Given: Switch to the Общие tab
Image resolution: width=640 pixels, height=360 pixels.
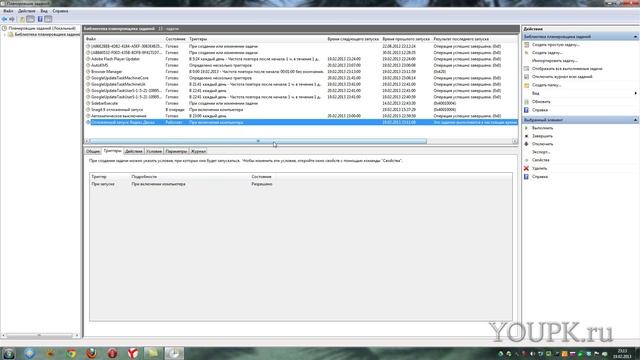Looking at the screenshot, I should pos(93,151).
